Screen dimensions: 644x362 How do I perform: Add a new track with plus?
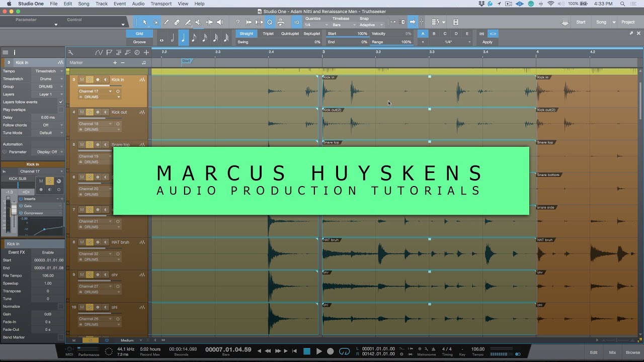pos(146,52)
